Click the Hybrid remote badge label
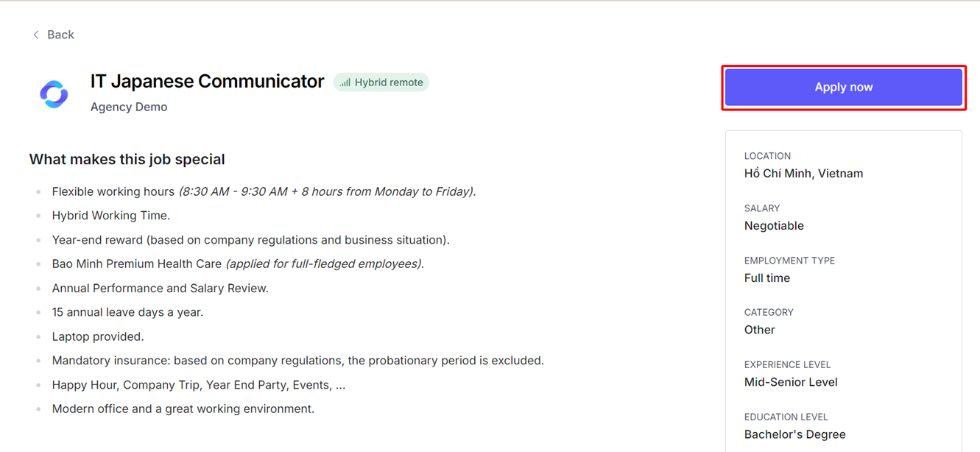 (389, 82)
